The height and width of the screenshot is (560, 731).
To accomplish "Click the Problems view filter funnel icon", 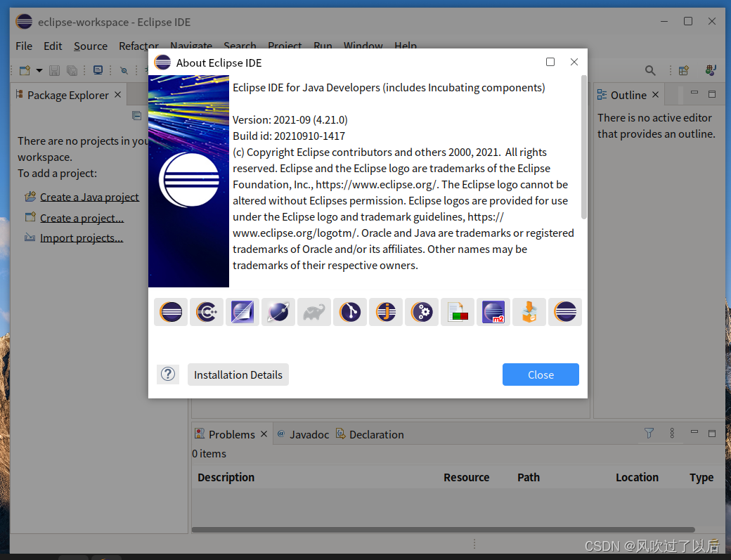I will 649,434.
